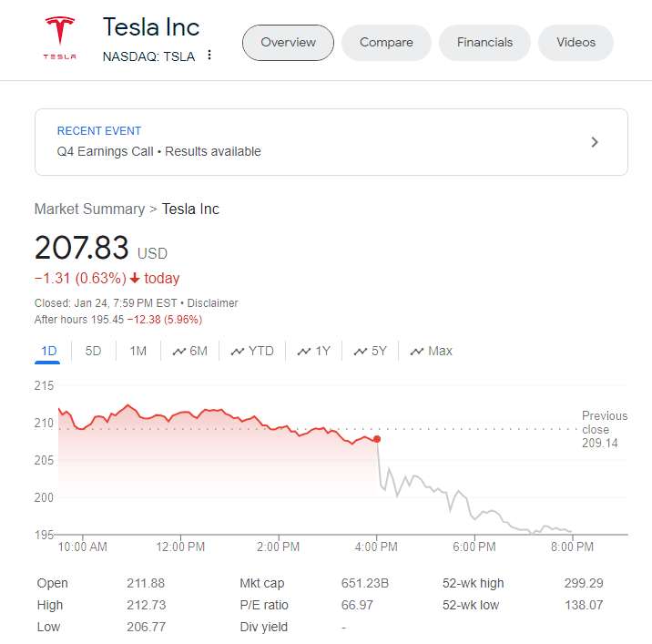Open the three-dot menu beside NASDAQ: TSLA
The height and width of the screenshot is (644, 652).
pyautogui.click(x=209, y=56)
